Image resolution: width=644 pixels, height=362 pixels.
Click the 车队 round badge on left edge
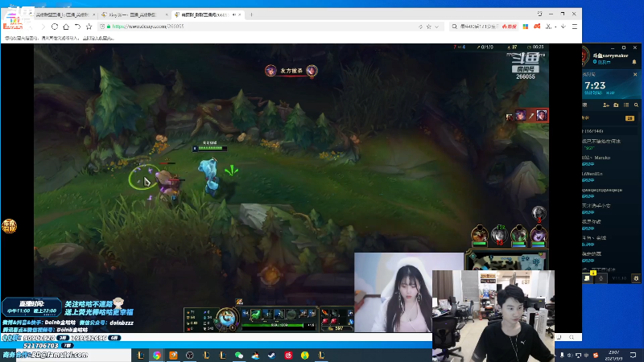9,226
